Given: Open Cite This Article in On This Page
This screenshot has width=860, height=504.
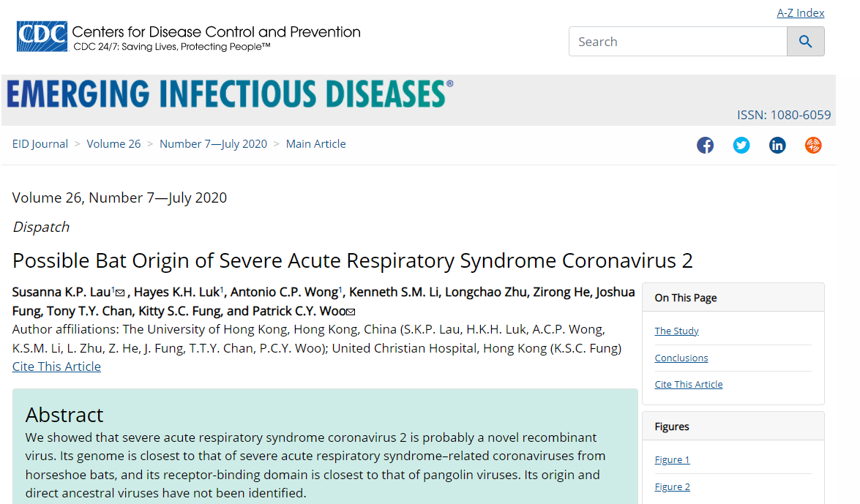Looking at the screenshot, I should coord(688,384).
